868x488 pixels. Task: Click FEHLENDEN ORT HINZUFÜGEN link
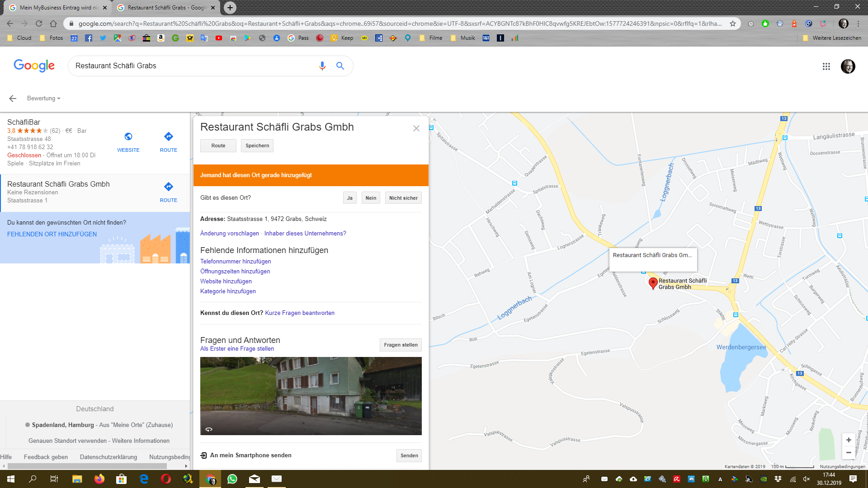pyautogui.click(x=52, y=234)
